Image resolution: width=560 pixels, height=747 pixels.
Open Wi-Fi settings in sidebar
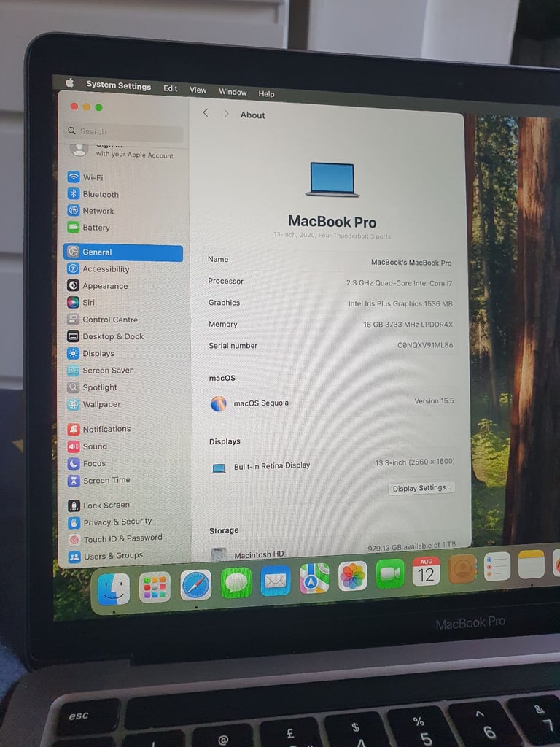click(x=85, y=177)
